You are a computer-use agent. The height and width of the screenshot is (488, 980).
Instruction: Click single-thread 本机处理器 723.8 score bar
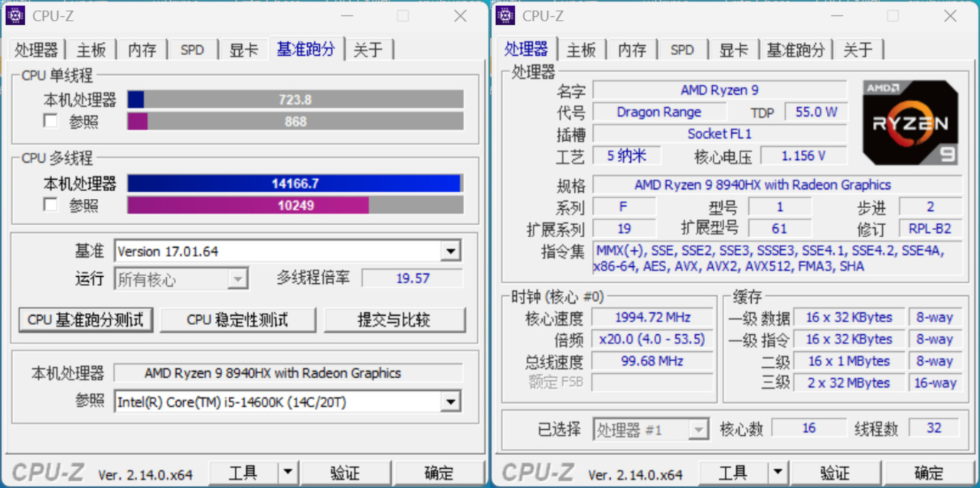tap(296, 99)
